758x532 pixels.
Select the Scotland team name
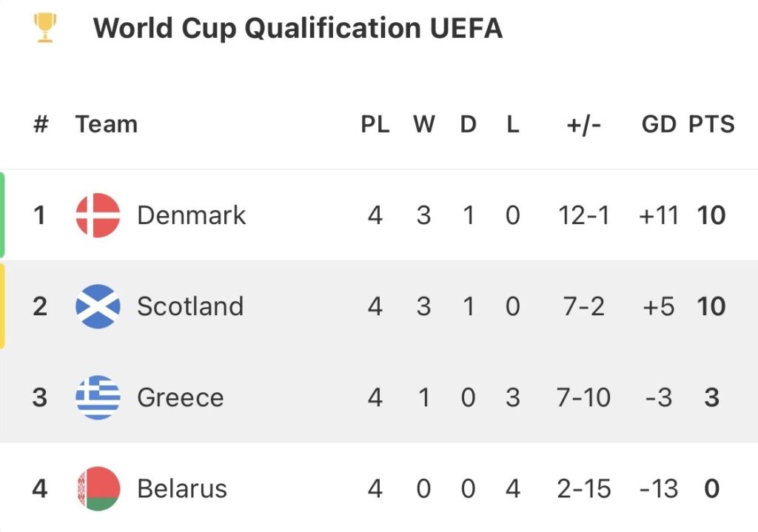[189, 306]
